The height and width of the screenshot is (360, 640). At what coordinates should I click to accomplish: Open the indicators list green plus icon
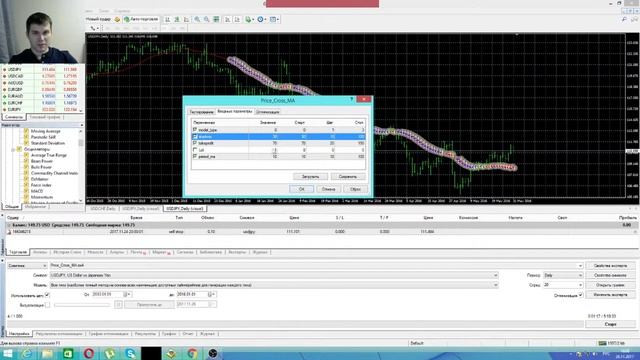coord(249,19)
